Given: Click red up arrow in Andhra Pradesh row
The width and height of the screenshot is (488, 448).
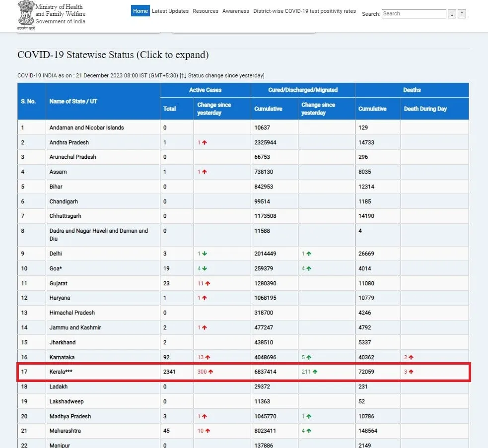Looking at the screenshot, I should 205,142.
